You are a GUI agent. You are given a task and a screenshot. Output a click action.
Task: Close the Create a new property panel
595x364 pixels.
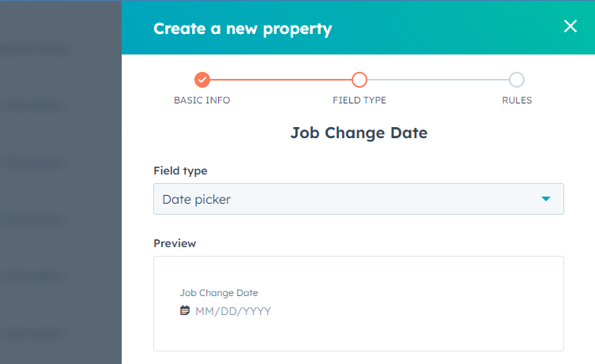pyautogui.click(x=571, y=26)
